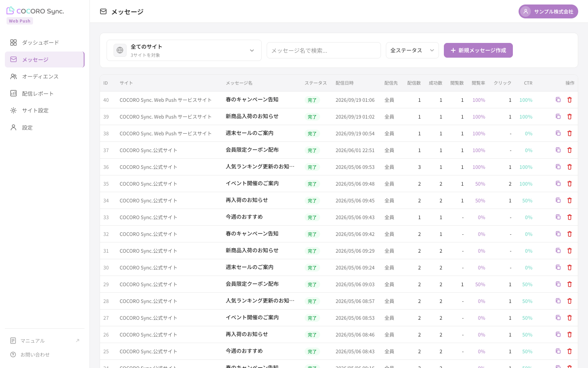The height and width of the screenshot is (368, 588).
Task: Duplicate message ID 25
Action: click(558, 351)
